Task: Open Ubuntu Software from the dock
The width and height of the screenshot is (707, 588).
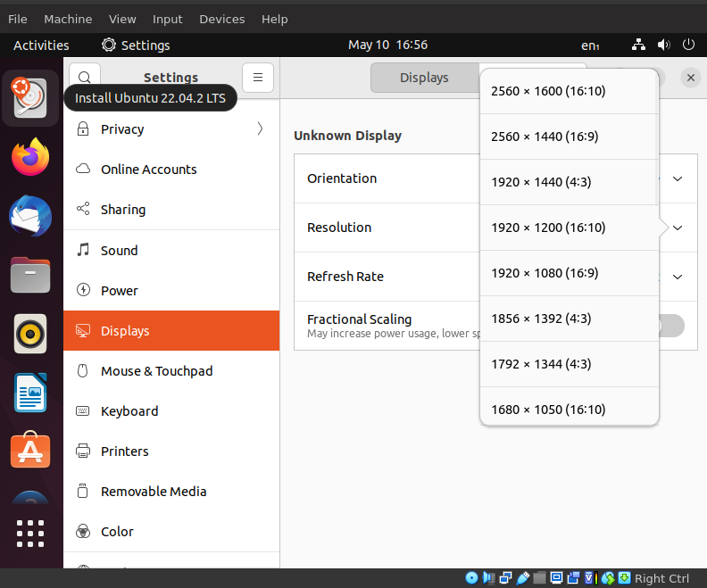Action: pos(30,450)
